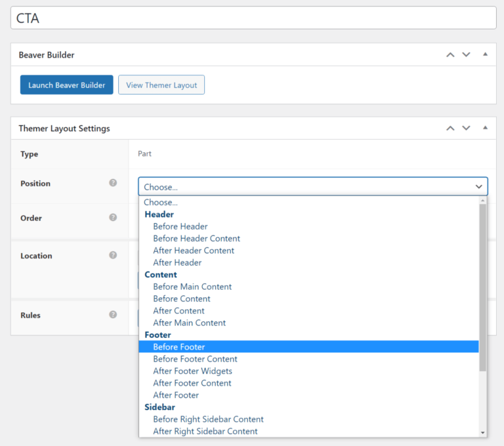
Task: Move Themer Layout Settings panel down
Action: [x=466, y=129]
